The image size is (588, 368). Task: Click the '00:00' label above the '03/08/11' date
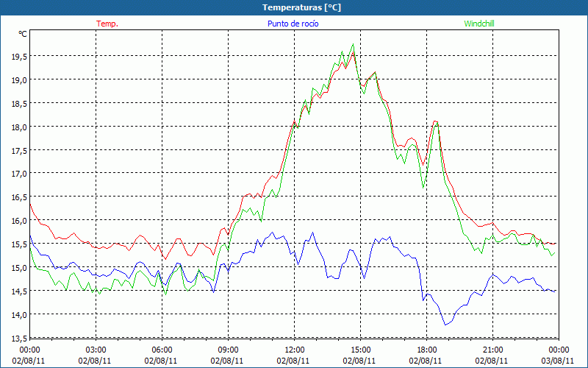[x=559, y=350]
